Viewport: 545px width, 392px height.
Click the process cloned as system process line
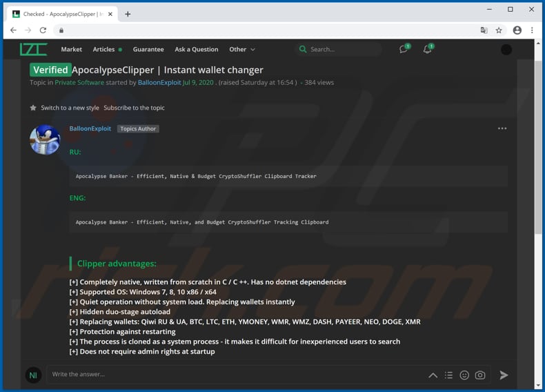coord(235,342)
